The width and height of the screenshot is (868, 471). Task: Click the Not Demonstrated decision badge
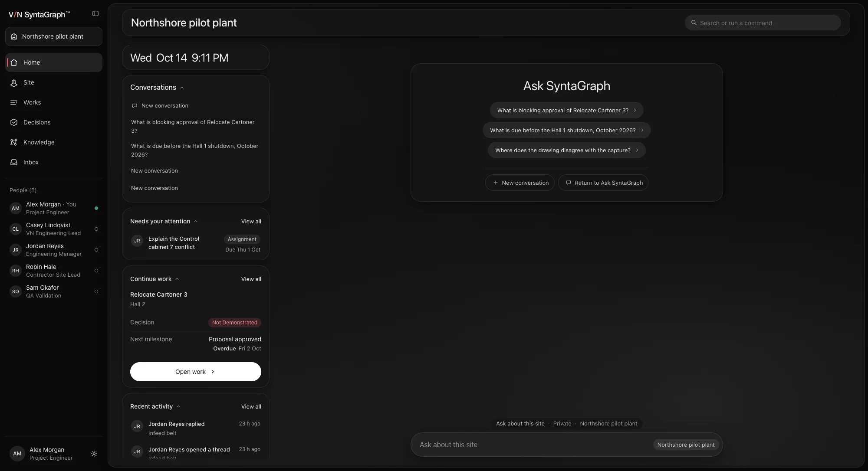[x=235, y=322]
